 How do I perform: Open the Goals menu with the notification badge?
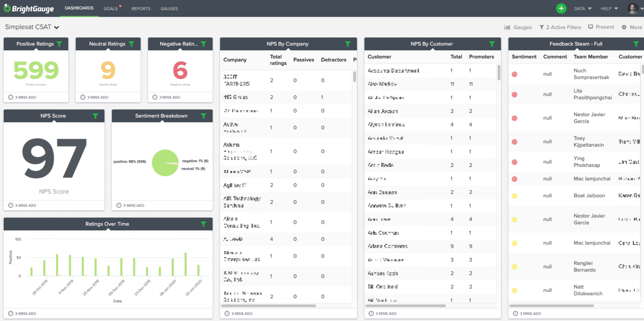click(110, 8)
